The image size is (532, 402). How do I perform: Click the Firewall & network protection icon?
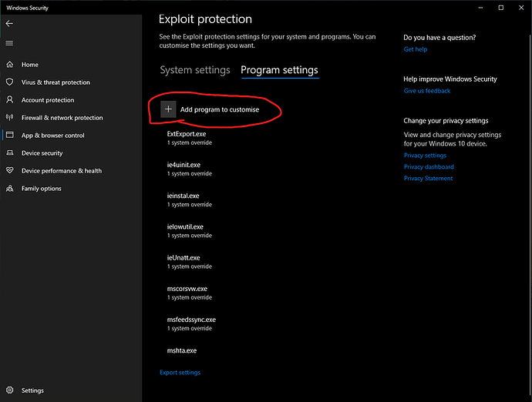9,118
